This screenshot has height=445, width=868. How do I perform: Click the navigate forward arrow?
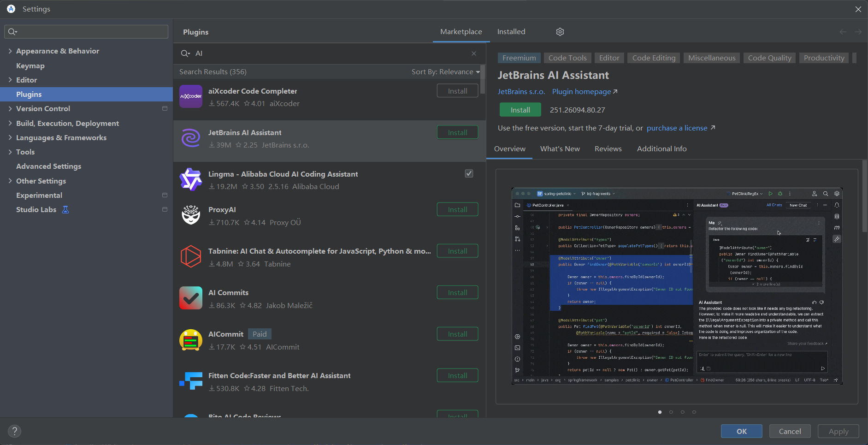(x=858, y=32)
